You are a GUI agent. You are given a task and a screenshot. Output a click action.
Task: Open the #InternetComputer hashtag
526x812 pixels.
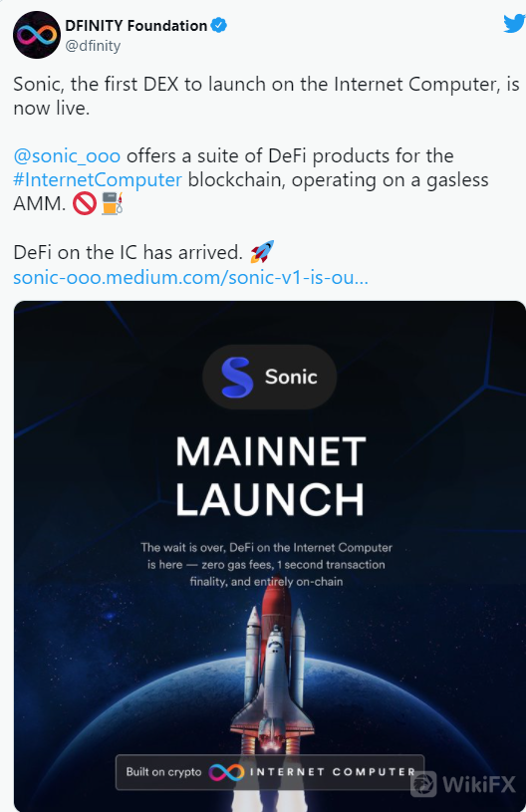[x=98, y=179]
